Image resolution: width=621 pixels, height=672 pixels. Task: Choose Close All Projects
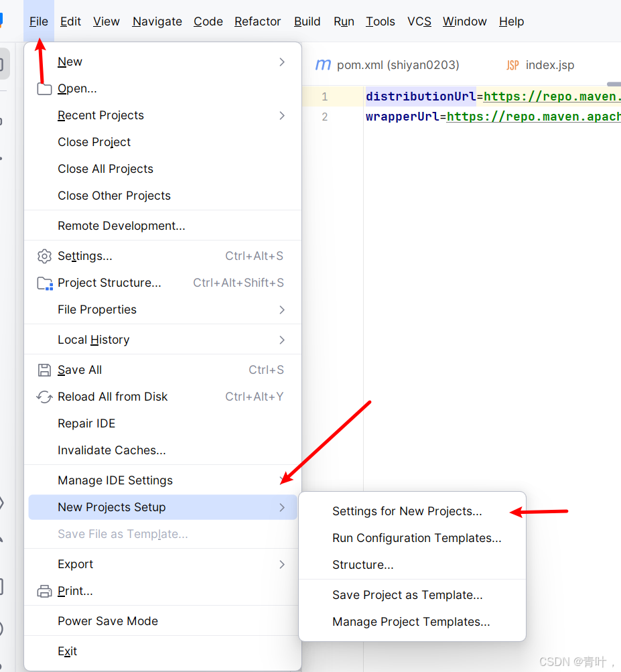coord(162,170)
